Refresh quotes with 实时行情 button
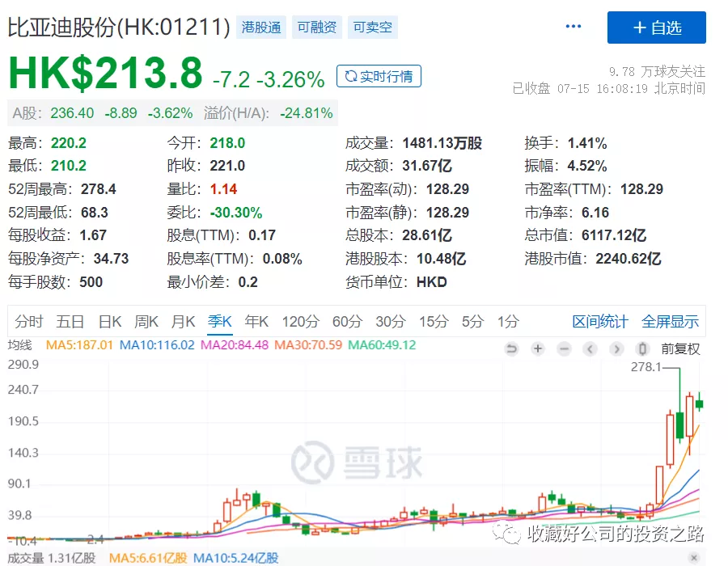 pos(379,76)
